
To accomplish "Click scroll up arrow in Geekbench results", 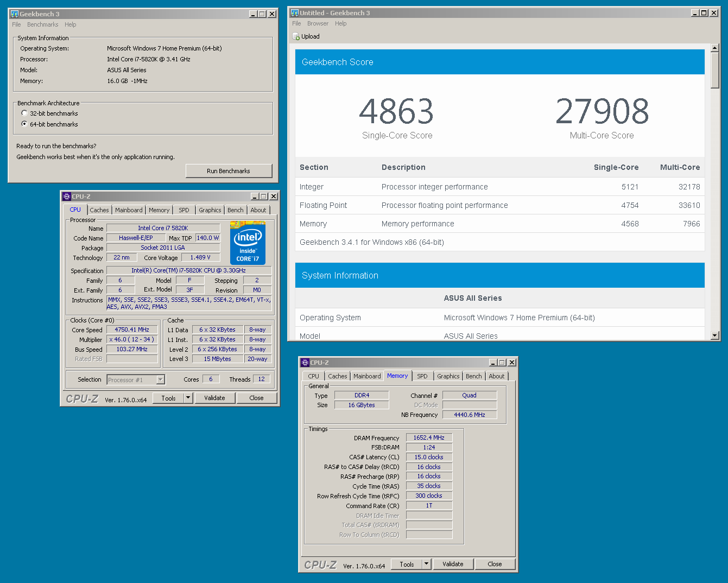I will (715, 48).
